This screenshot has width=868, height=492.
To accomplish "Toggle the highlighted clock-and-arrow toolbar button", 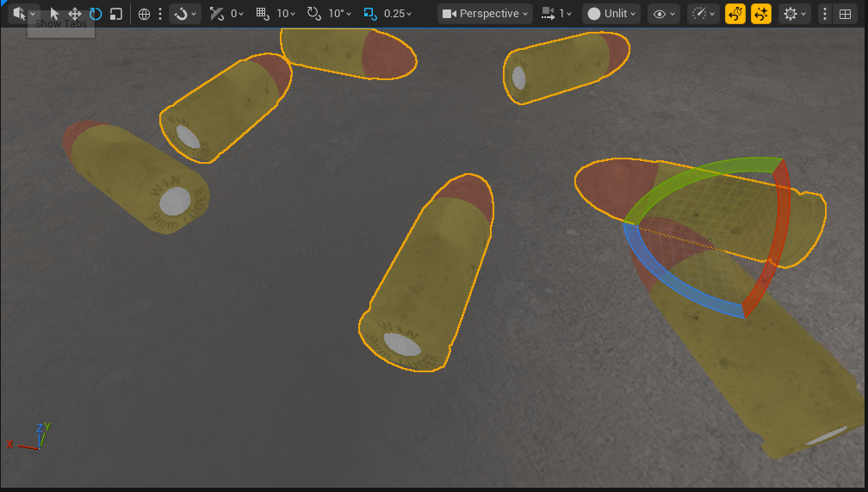I will point(735,13).
